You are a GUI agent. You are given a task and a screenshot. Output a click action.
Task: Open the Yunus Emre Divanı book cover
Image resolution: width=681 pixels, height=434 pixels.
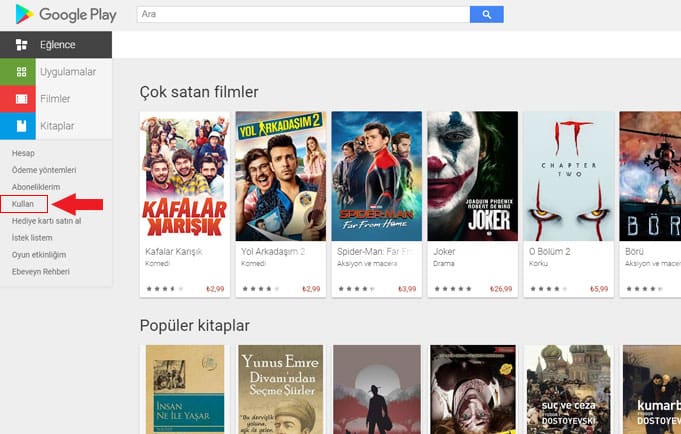pyautogui.click(x=281, y=390)
